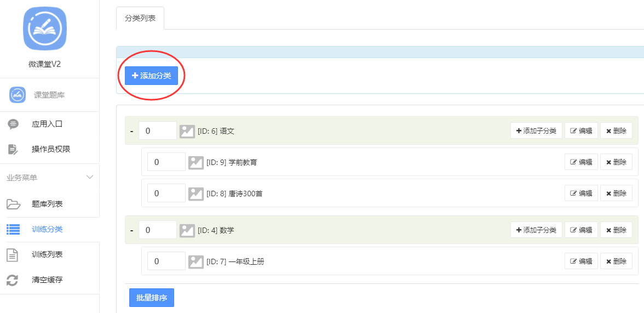Screen dimensions: 644x313
Task: Click the 微课堂V2 app logo
Action: point(44,29)
